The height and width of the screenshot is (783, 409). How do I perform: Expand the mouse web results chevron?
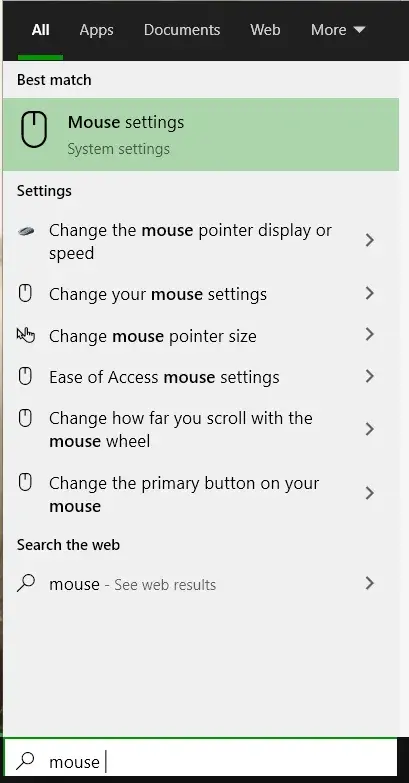[370, 583]
